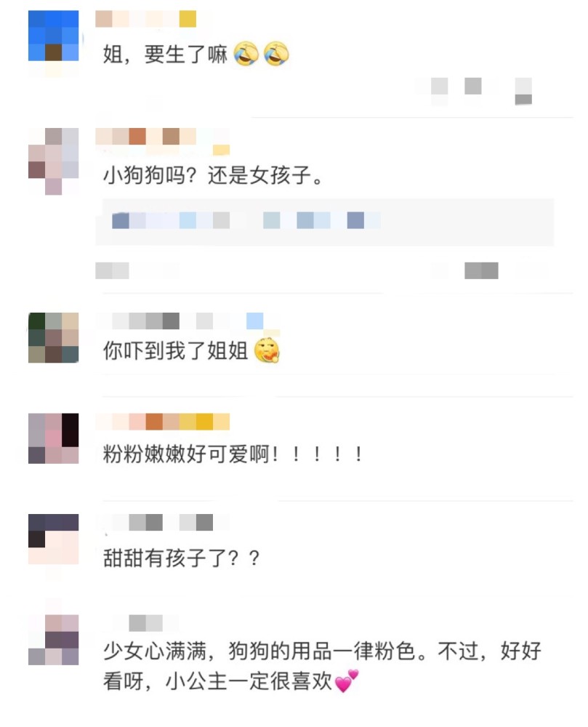
Task: Select the long comment starting "少女心满满，狗狗的用品"
Action: click(322, 666)
